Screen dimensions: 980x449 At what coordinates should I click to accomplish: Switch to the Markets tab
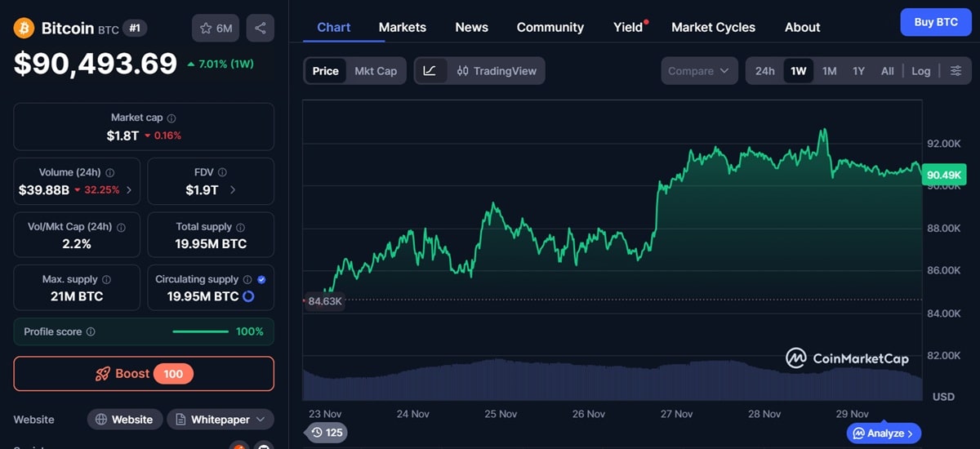click(x=403, y=27)
